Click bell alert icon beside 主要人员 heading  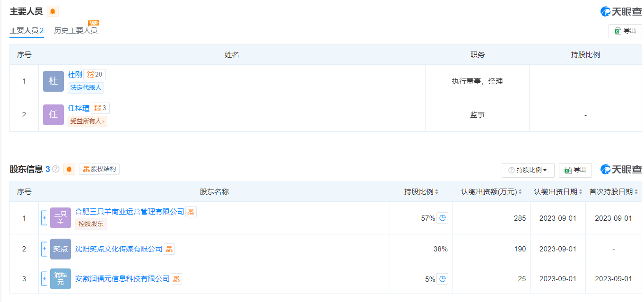[52, 11]
